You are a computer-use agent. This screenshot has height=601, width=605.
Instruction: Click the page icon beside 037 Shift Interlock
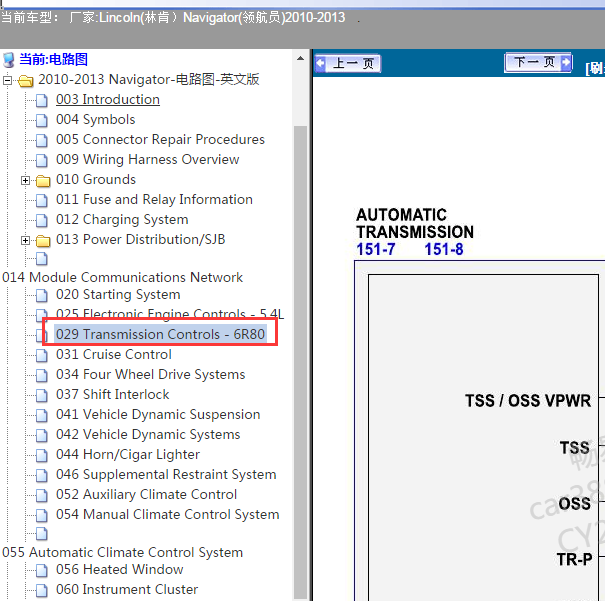click(42, 395)
